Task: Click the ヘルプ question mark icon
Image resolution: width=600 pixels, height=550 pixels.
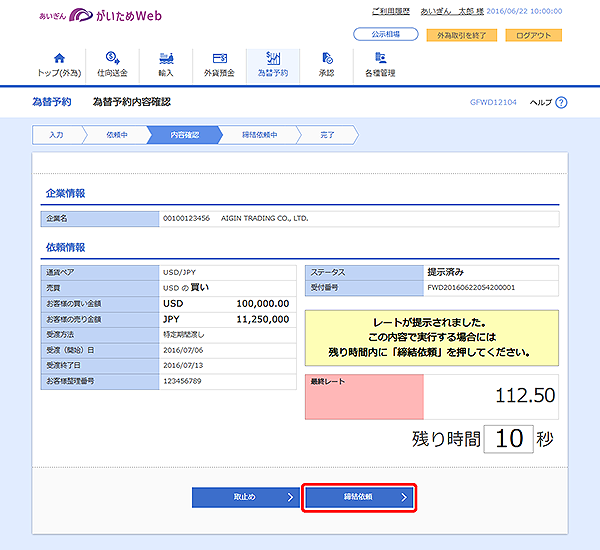Action: click(561, 102)
